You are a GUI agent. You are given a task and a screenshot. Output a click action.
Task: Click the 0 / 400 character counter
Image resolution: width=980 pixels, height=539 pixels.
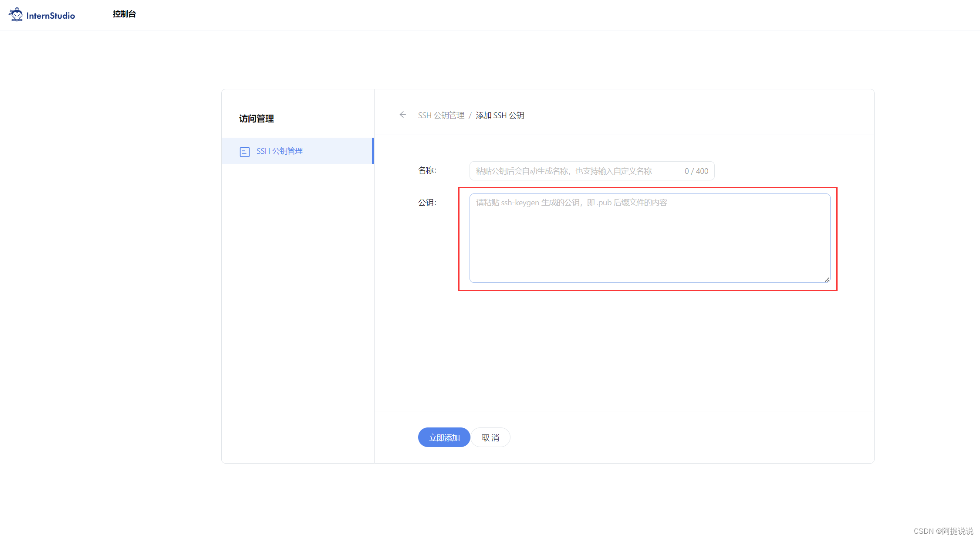click(696, 171)
